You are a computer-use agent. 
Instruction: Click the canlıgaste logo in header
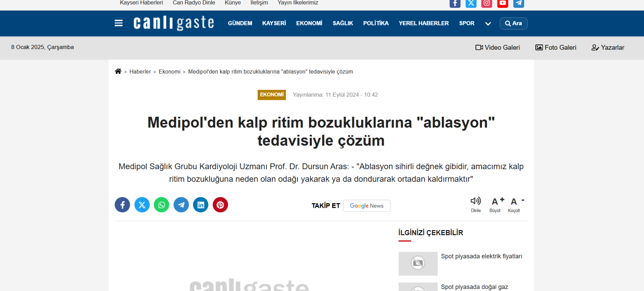pos(174,23)
